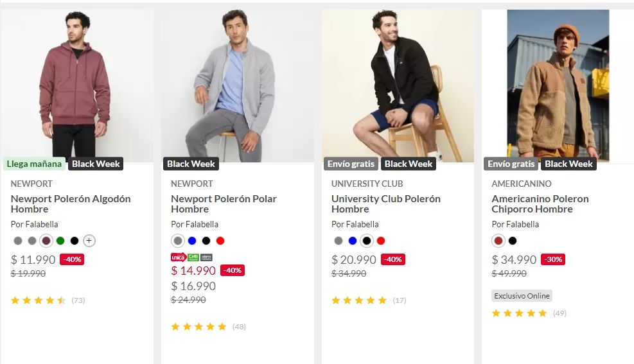Screen dimensions: 634x364
Task: Click the star rating showing 49 reviews
Action: coord(519,313)
